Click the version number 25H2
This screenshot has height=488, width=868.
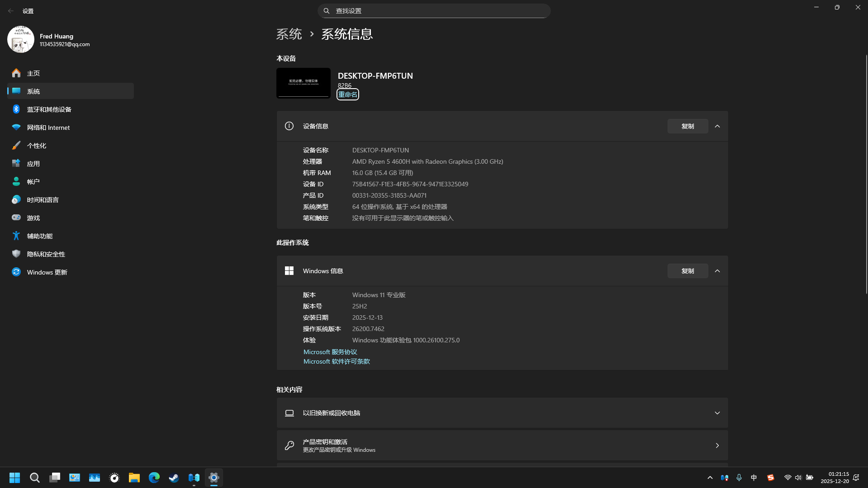point(360,306)
